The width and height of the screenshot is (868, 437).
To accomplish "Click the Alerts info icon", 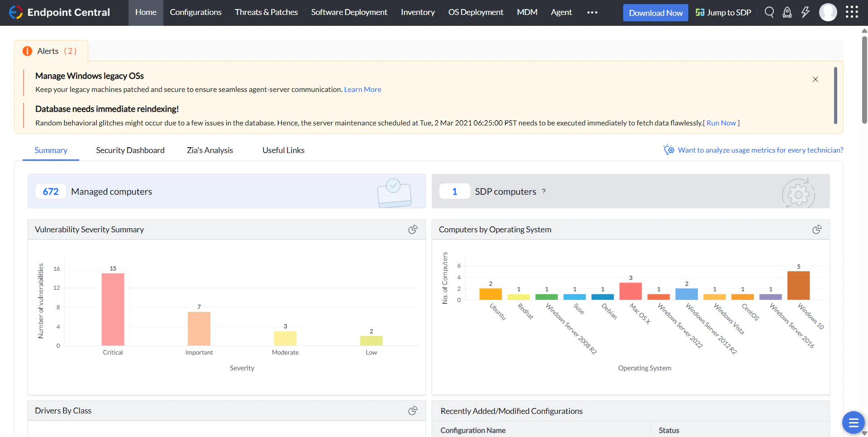I will 28,51.
